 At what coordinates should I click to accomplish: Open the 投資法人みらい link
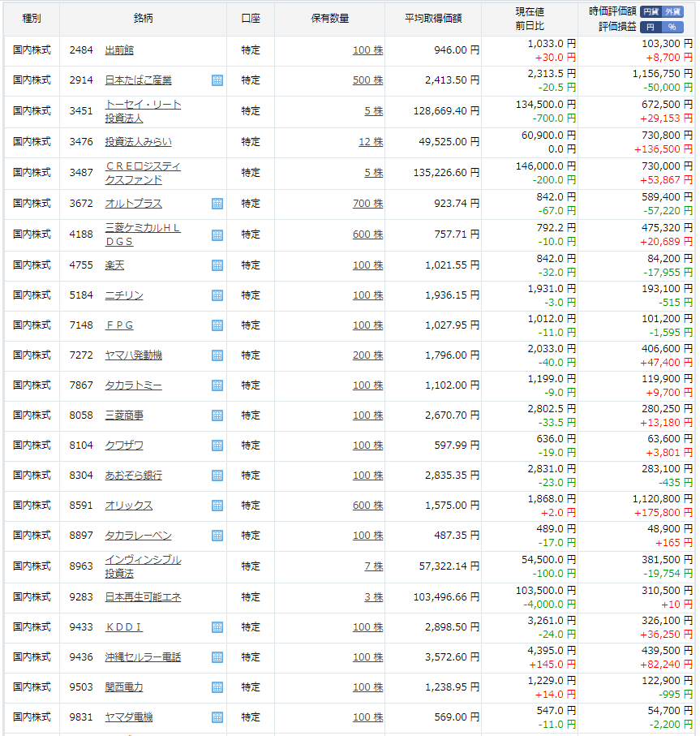(139, 142)
